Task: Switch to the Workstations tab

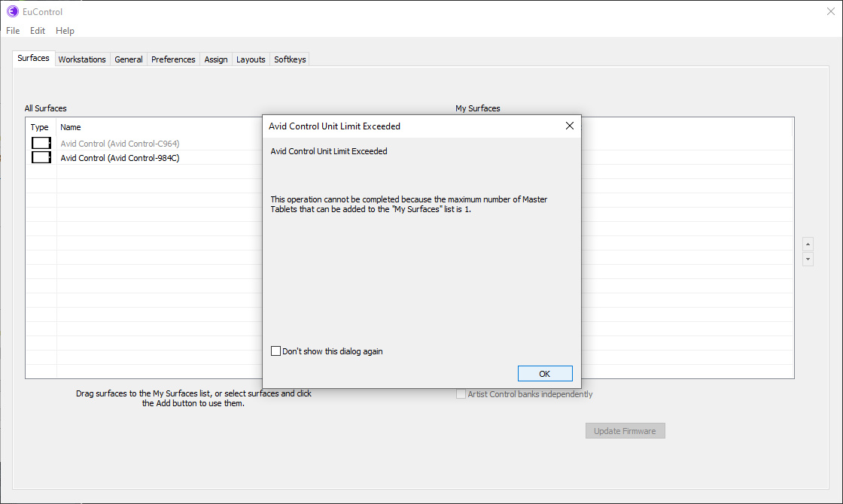Action: pos(82,59)
